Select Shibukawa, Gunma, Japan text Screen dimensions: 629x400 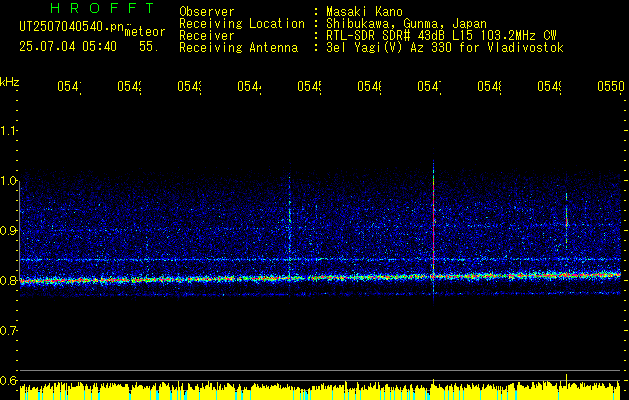[406, 23]
